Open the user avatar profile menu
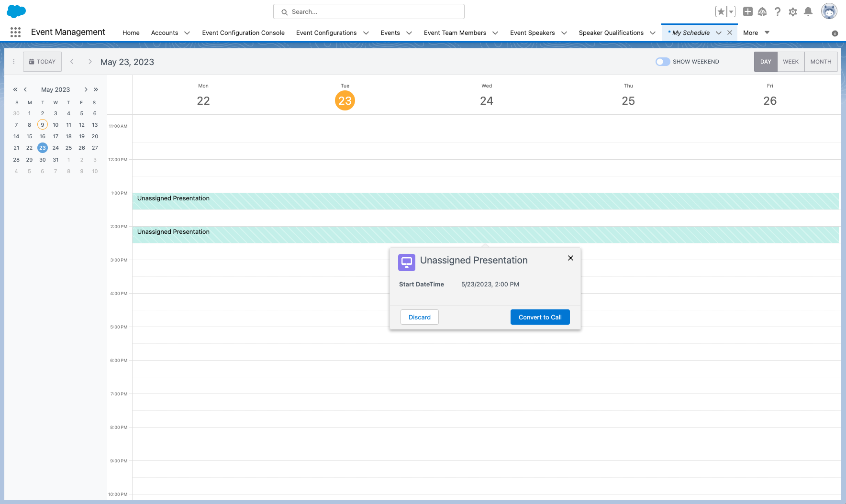The width and height of the screenshot is (846, 504). point(829,11)
